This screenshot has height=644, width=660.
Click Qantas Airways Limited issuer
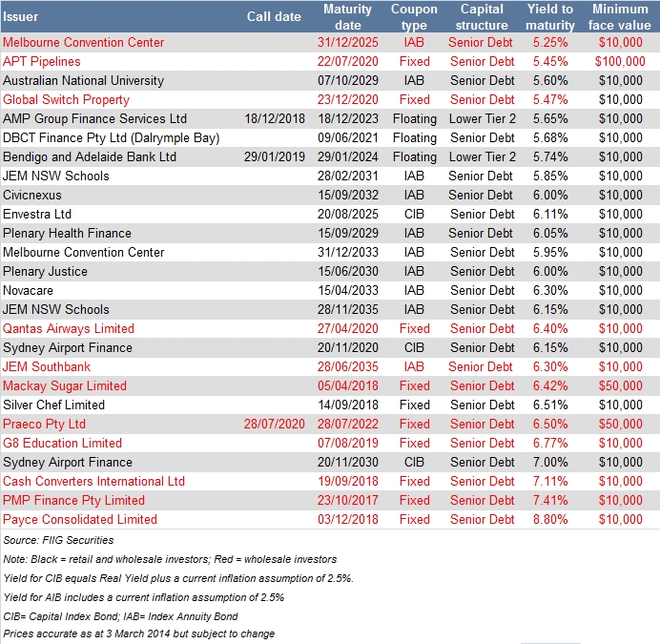[x=69, y=328]
